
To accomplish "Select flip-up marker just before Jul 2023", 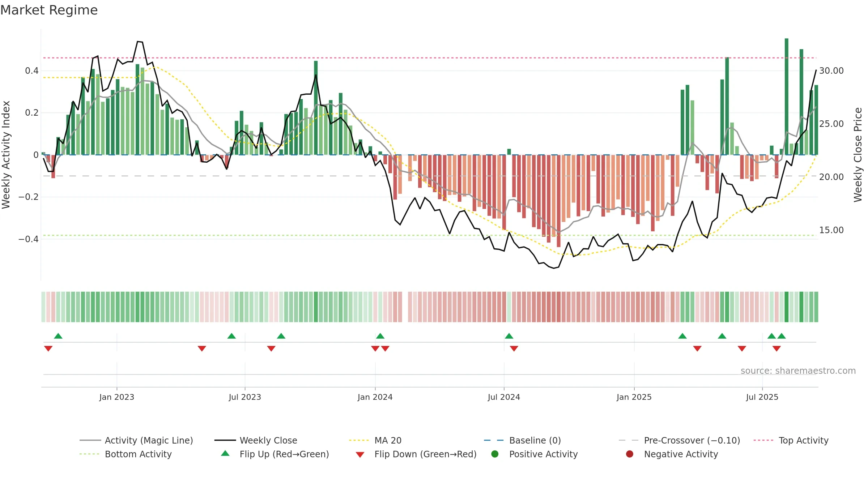I will pyautogui.click(x=232, y=336).
